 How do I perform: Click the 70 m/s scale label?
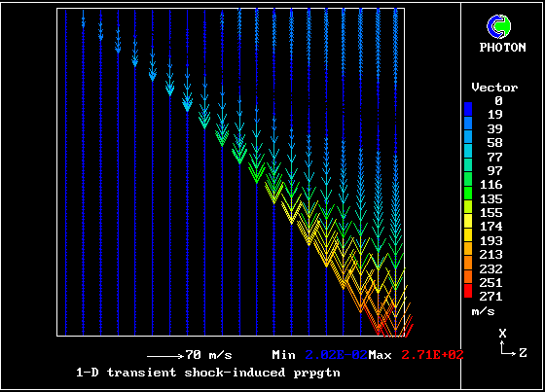pos(208,355)
